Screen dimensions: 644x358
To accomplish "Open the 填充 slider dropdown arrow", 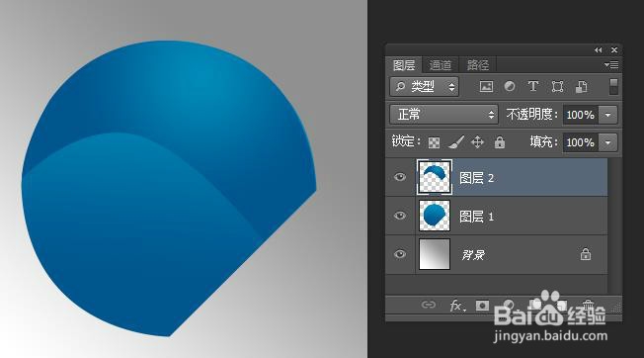I will (x=608, y=142).
